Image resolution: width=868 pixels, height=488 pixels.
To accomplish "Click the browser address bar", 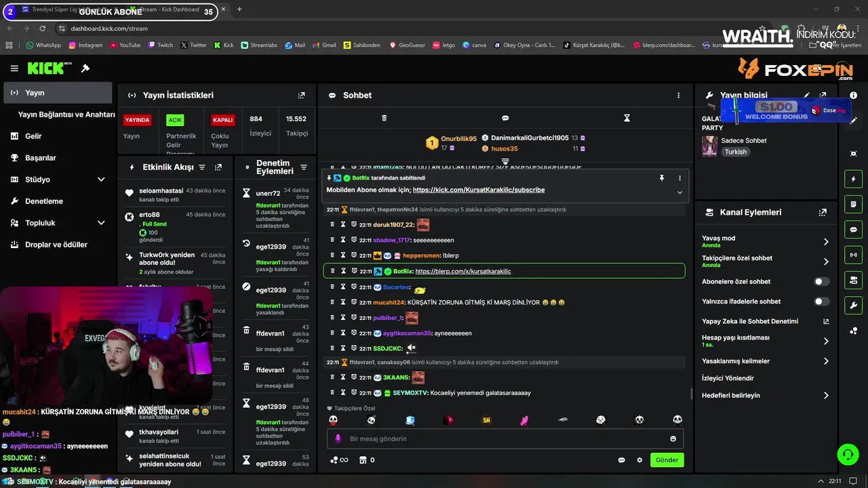I will (x=407, y=28).
